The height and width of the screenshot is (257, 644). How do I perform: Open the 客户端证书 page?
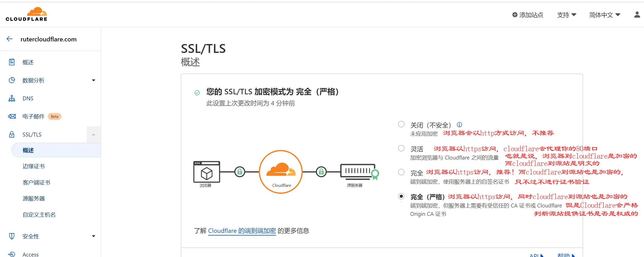coord(36,182)
